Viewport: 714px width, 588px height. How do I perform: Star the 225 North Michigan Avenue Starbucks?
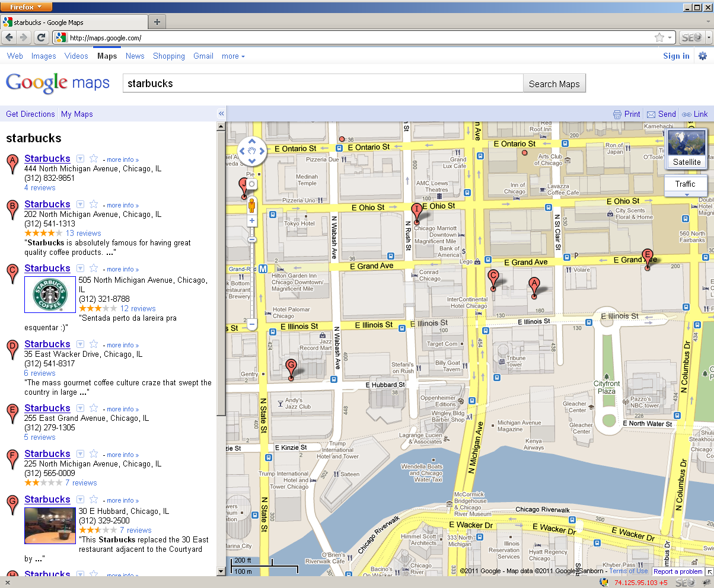[x=94, y=453]
